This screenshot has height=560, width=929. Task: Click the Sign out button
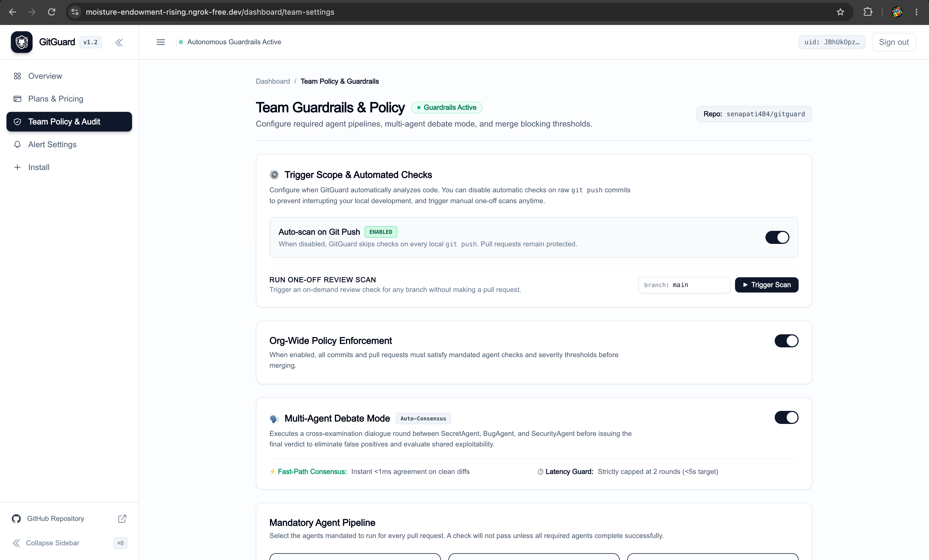[894, 42]
